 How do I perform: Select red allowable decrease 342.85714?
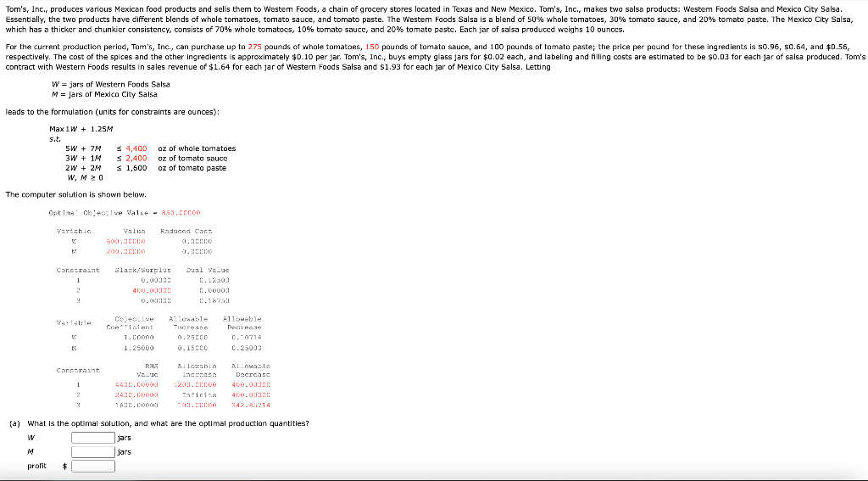click(x=251, y=405)
